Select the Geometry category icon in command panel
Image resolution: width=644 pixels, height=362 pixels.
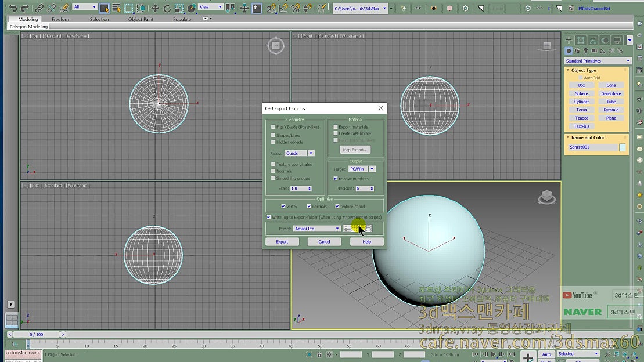[569, 50]
